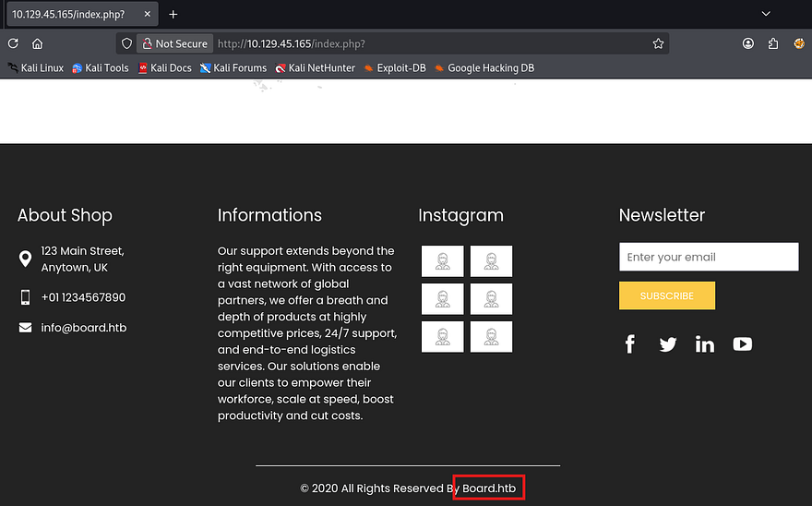Image resolution: width=812 pixels, height=506 pixels.
Task: Open Google Hacking DB bookmark
Action: tap(484, 67)
